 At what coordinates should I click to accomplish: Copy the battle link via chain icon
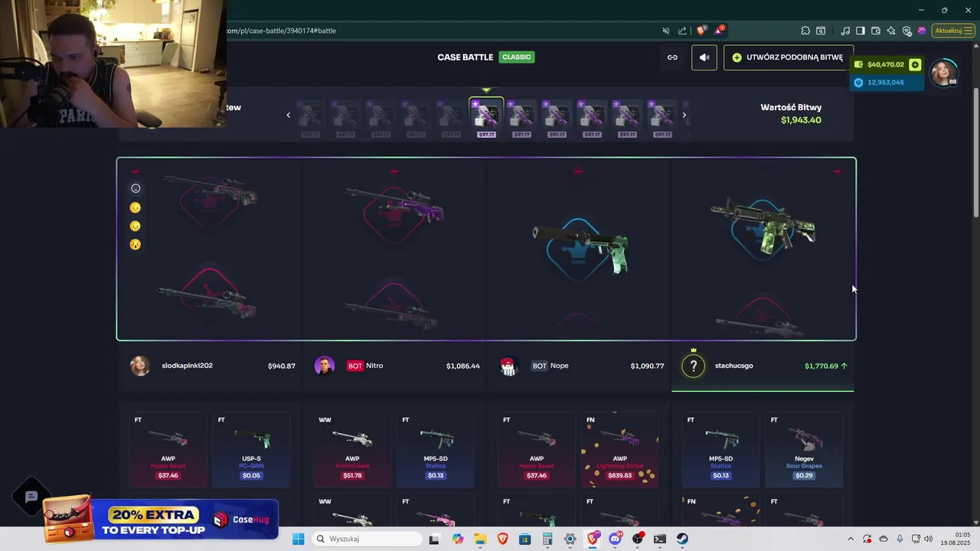[x=672, y=57]
